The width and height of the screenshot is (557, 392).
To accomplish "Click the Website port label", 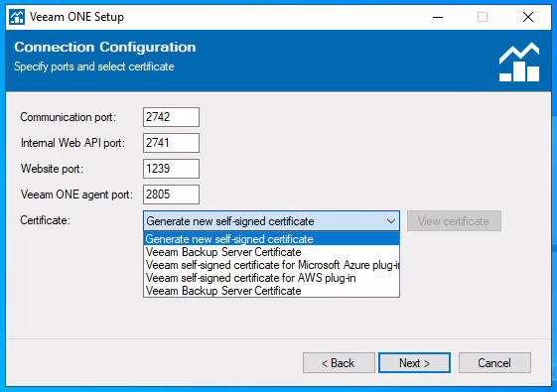I will (52, 169).
